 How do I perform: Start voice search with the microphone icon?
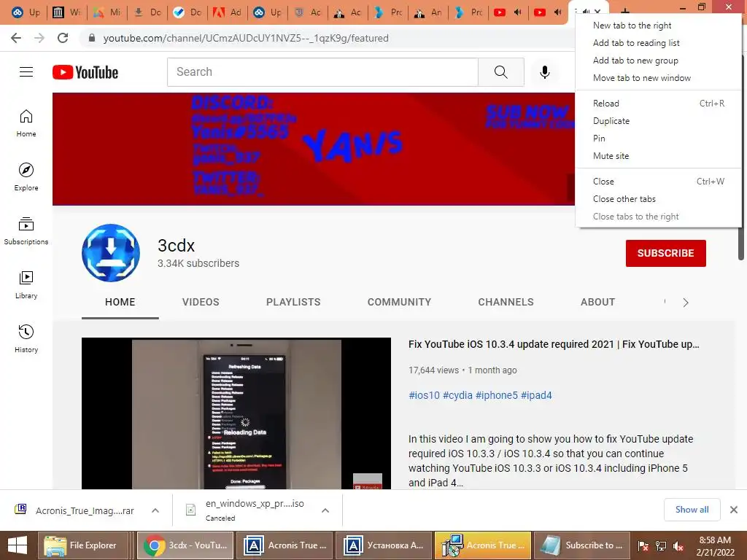[x=544, y=72]
